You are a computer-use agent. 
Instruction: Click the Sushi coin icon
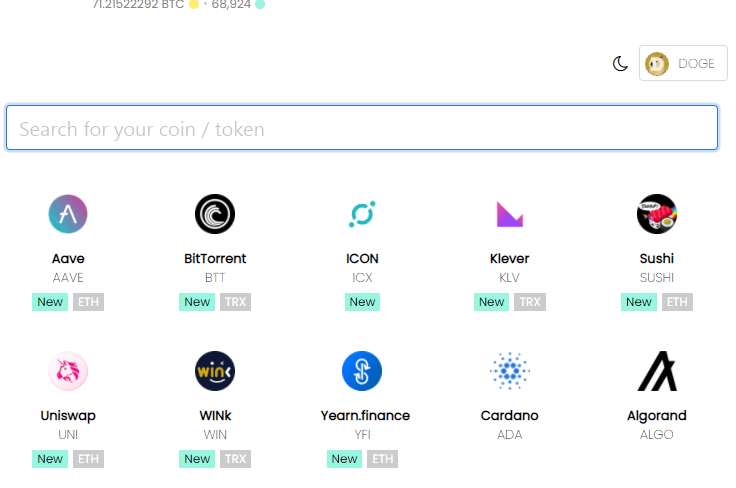tap(657, 214)
